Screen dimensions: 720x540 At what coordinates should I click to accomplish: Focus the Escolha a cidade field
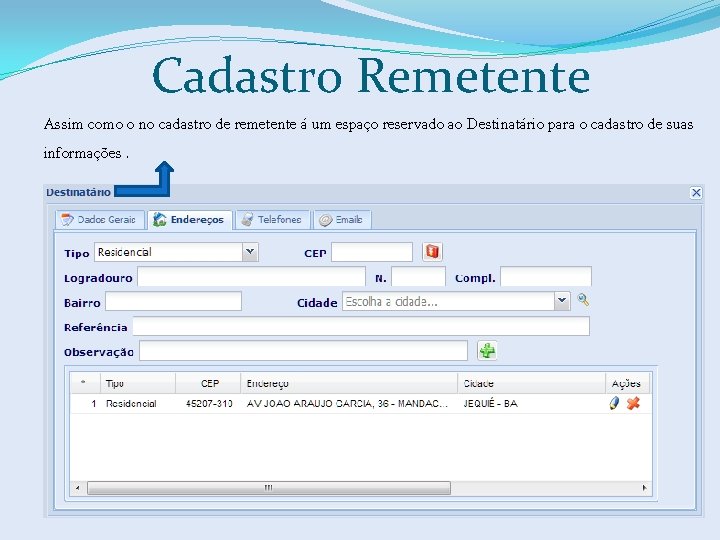[x=449, y=301]
